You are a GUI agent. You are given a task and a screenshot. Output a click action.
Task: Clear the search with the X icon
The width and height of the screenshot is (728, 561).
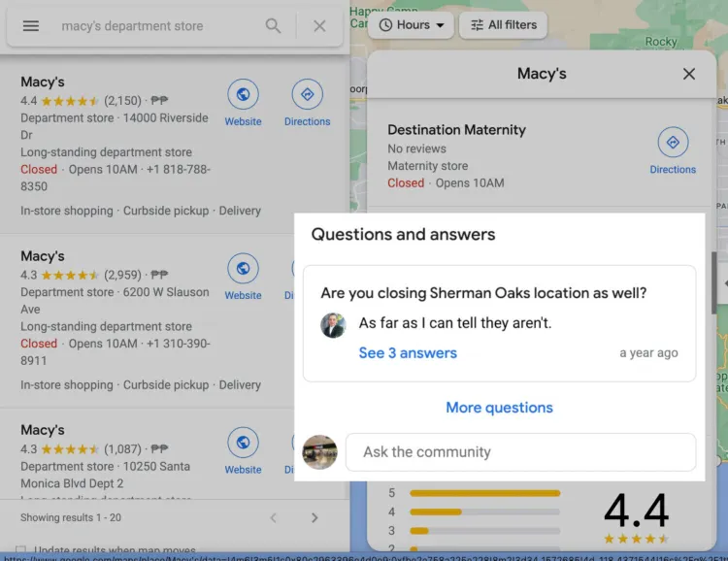click(319, 26)
